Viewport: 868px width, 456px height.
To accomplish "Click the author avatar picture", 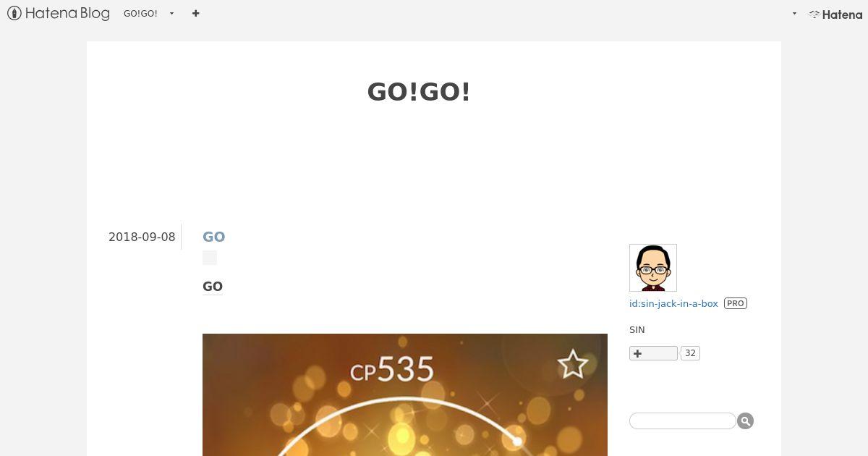I will coord(653,268).
